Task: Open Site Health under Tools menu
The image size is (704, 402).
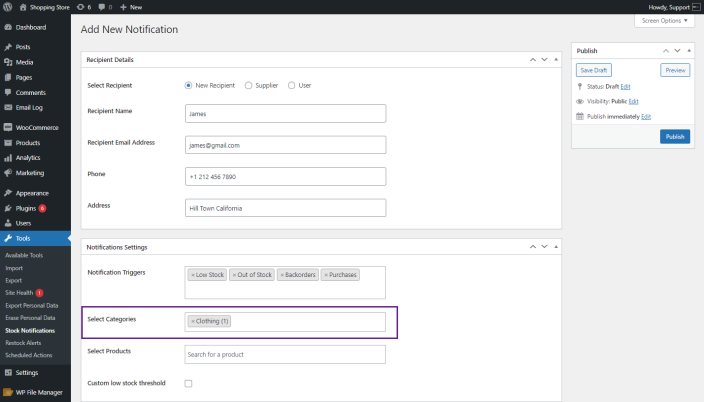Action: pos(20,292)
